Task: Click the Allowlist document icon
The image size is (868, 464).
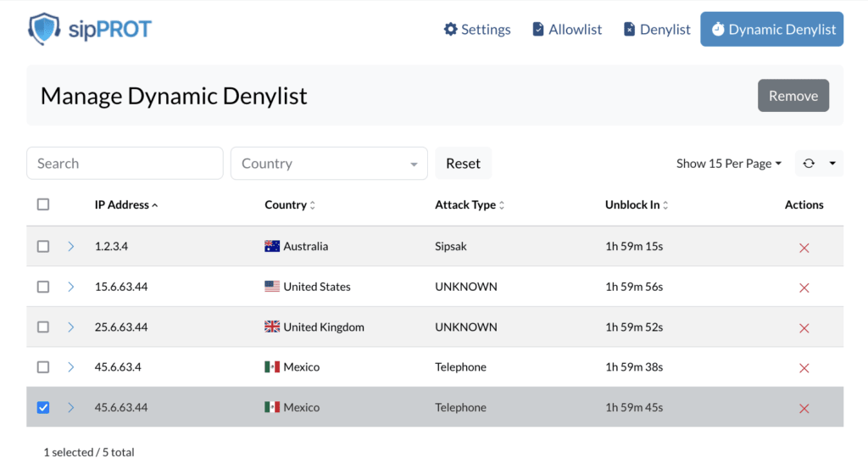Action: [538, 29]
